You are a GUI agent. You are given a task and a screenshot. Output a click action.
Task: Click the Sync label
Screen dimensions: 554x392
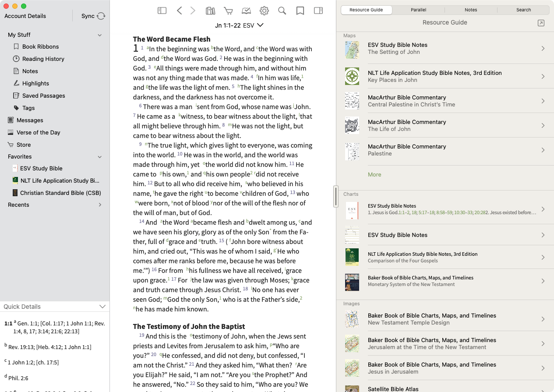coord(88,16)
